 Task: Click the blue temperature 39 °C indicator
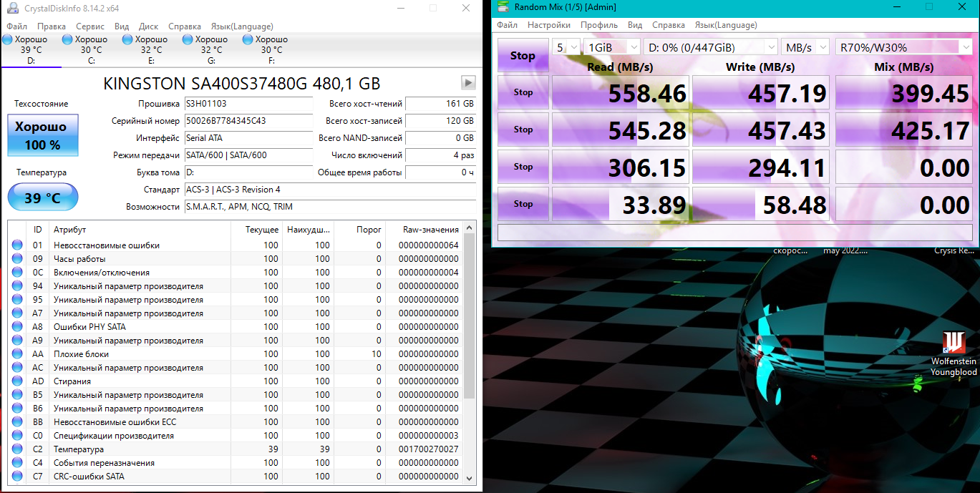(42, 197)
